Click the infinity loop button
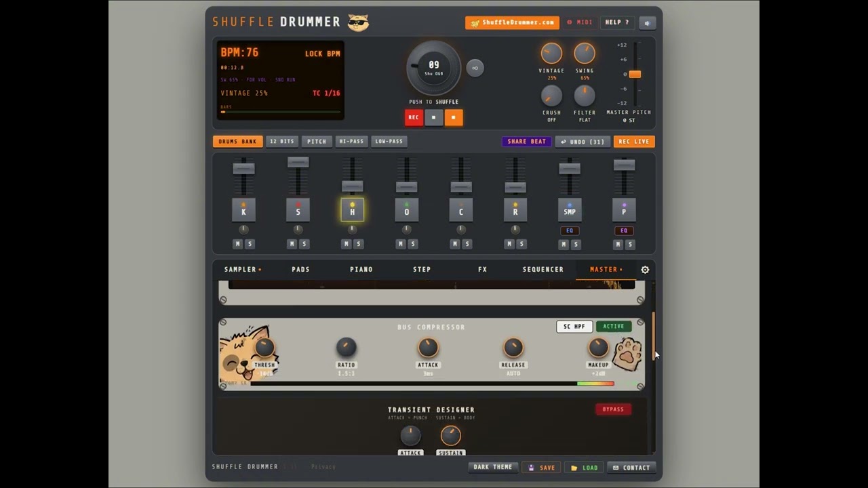 click(x=475, y=68)
